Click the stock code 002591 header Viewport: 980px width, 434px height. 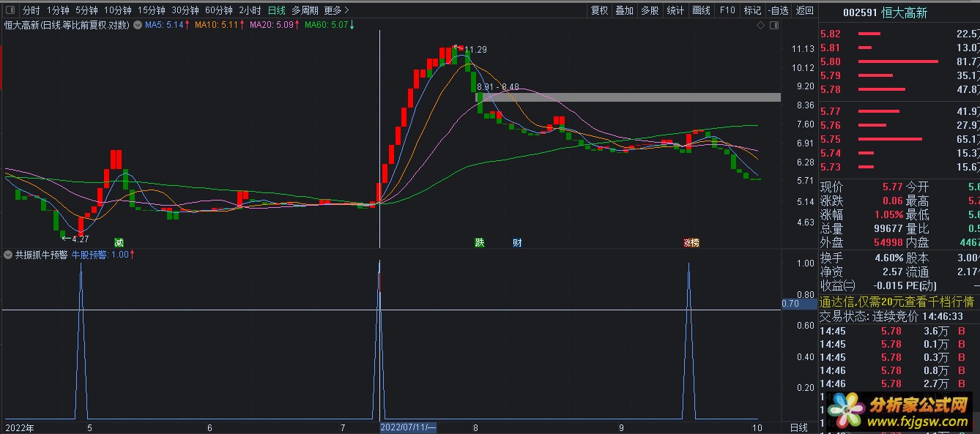pos(859,12)
